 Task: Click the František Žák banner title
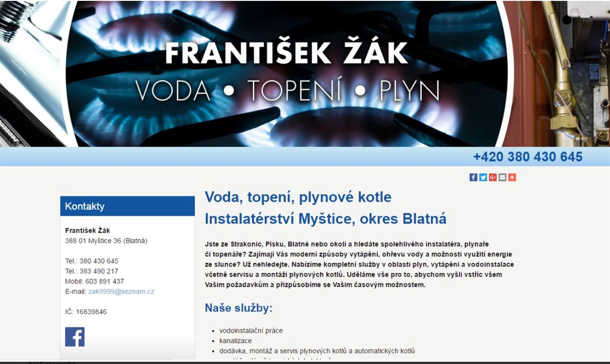coord(286,53)
